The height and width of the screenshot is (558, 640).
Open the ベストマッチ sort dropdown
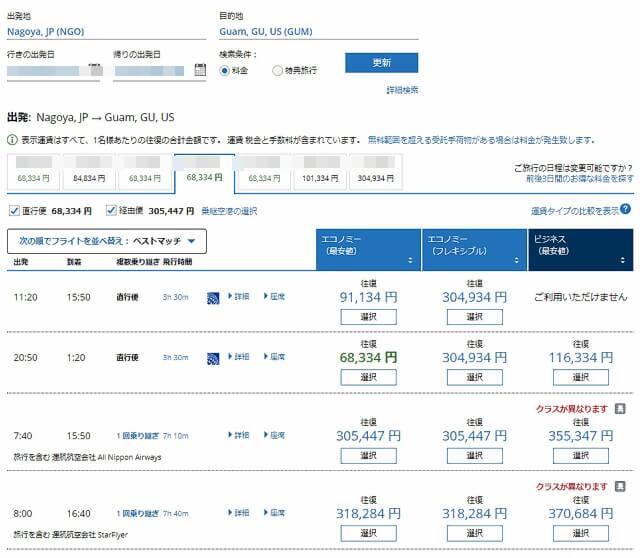click(x=106, y=241)
